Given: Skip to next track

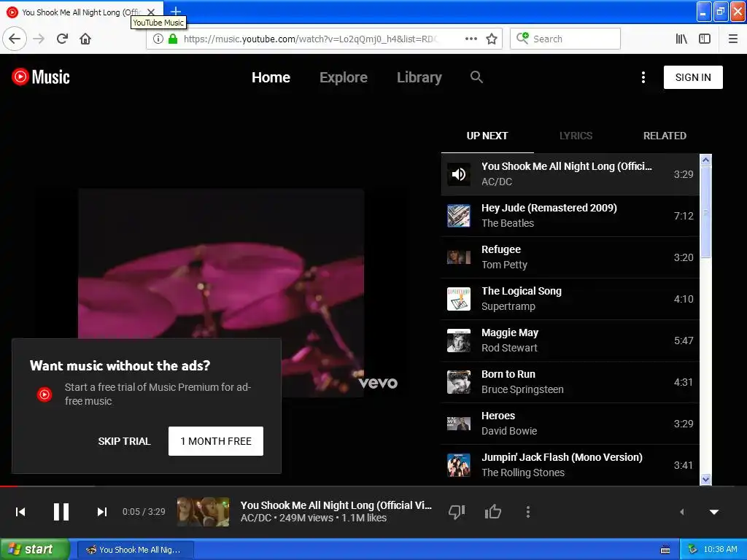Looking at the screenshot, I should 101,511.
